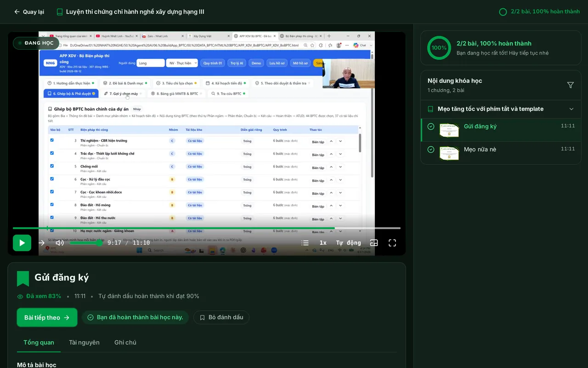Click the large Gửi đăng ký lesson heading
Viewport: 588px width, 368px height.
[x=62, y=277]
